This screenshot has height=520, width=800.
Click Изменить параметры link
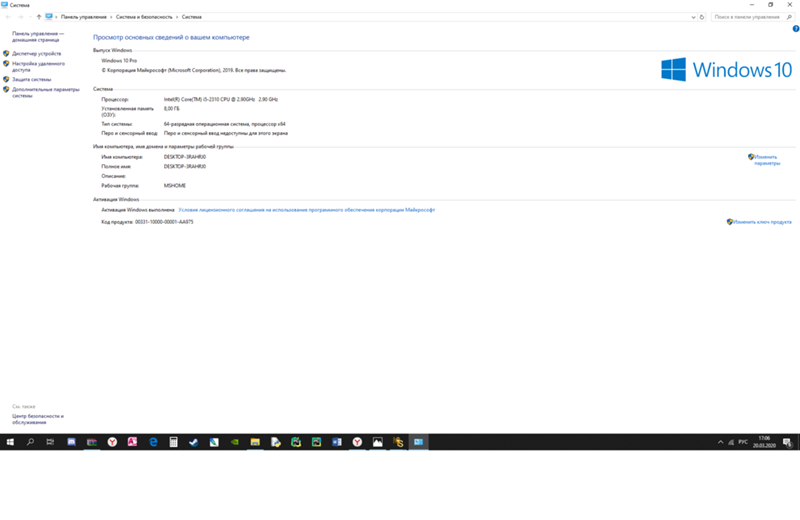(x=766, y=160)
